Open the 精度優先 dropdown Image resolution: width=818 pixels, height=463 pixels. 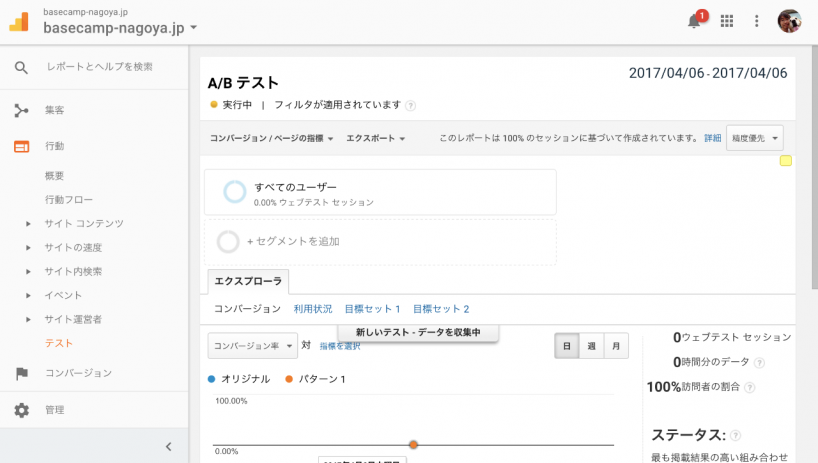pyautogui.click(x=754, y=138)
